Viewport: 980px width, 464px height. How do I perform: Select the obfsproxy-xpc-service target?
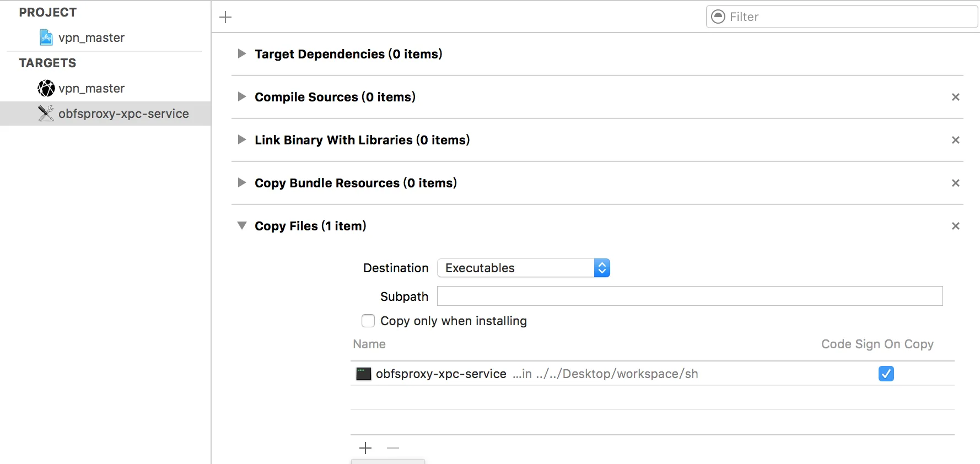tap(123, 114)
